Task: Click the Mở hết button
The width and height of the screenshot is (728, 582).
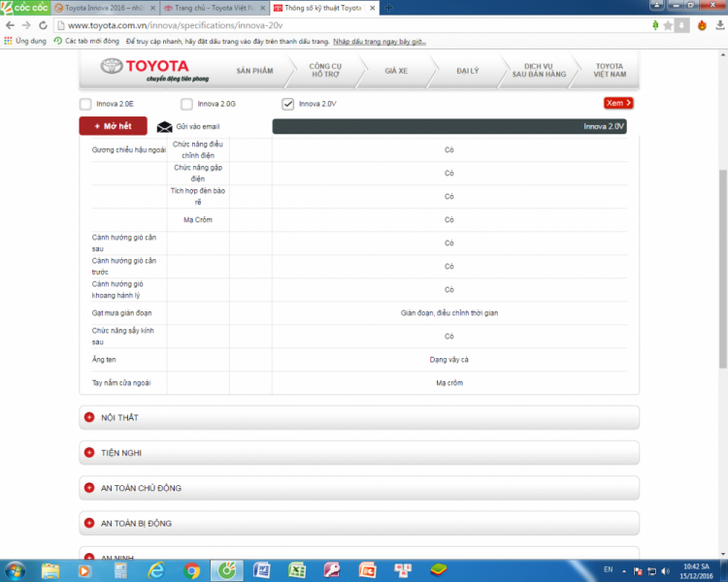Action: [113, 126]
